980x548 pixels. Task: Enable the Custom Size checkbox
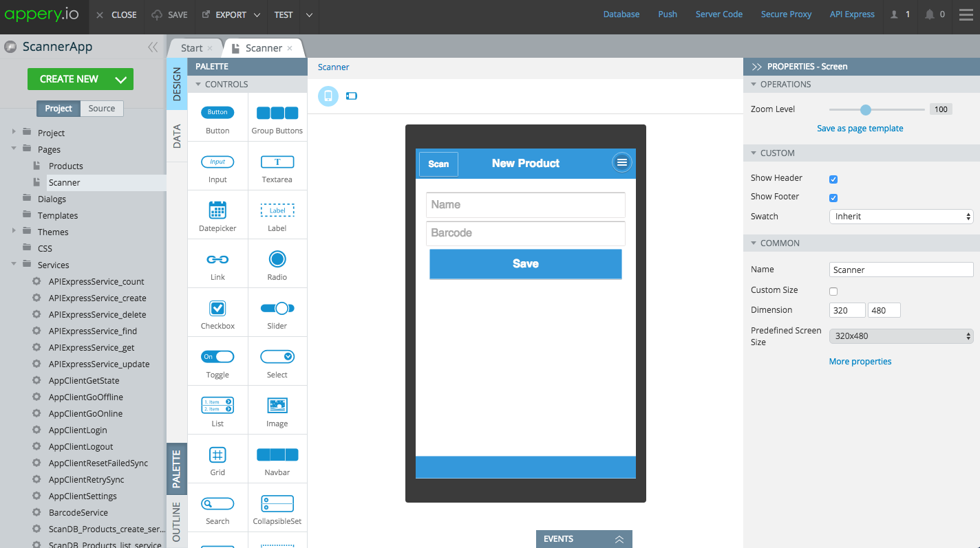tap(833, 291)
